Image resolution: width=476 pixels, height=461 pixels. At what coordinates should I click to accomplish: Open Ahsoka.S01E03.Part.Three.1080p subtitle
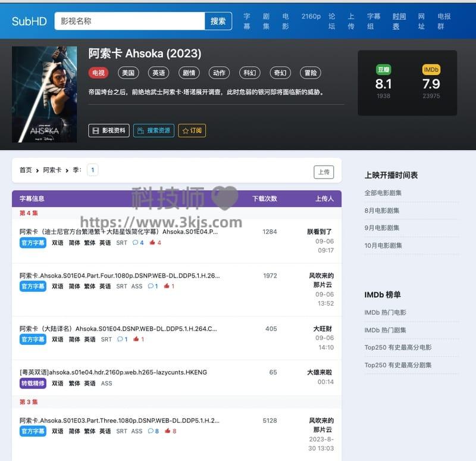tap(120, 421)
